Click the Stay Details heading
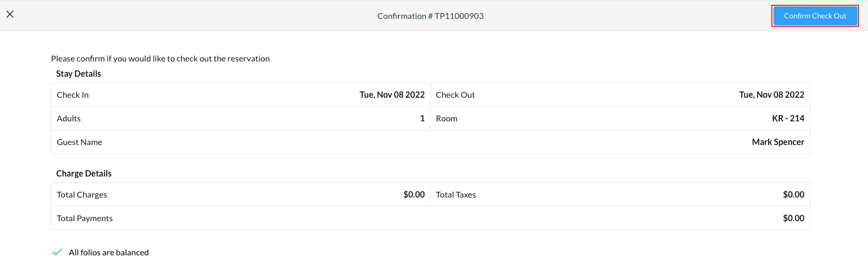868x269 pixels. click(x=78, y=74)
